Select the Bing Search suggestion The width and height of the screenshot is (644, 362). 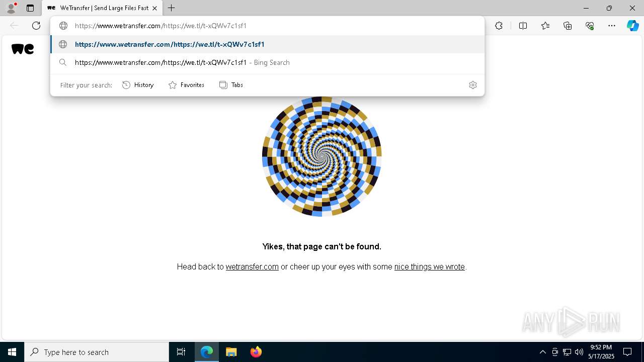267,62
